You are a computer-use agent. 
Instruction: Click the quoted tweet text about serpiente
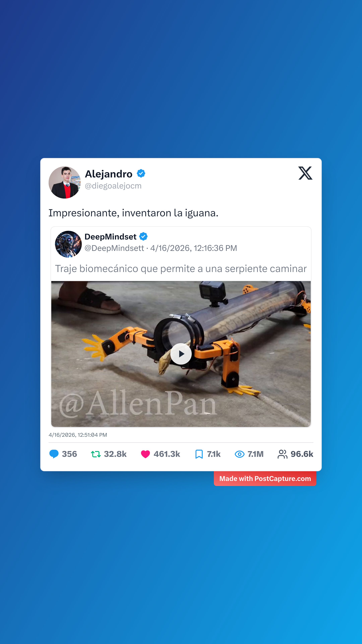[181, 269]
